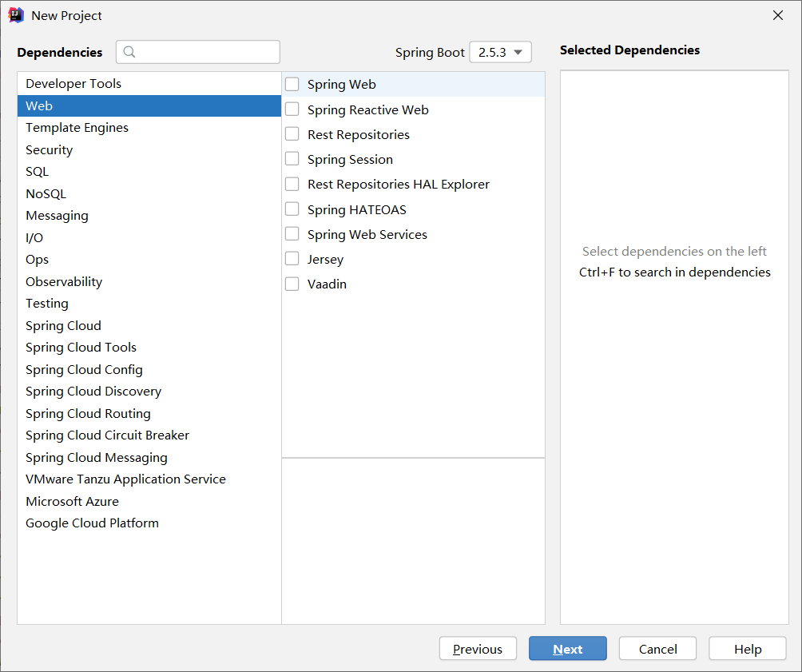Select the Vaadin dependency checkbox
Screen dimensions: 802x672
pyautogui.click(x=292, y=284)
